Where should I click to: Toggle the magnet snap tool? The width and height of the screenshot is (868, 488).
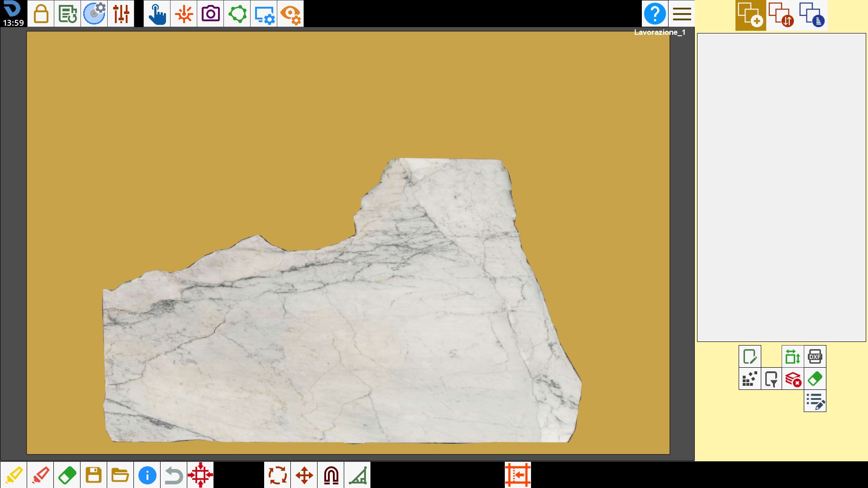pos(331,475)
